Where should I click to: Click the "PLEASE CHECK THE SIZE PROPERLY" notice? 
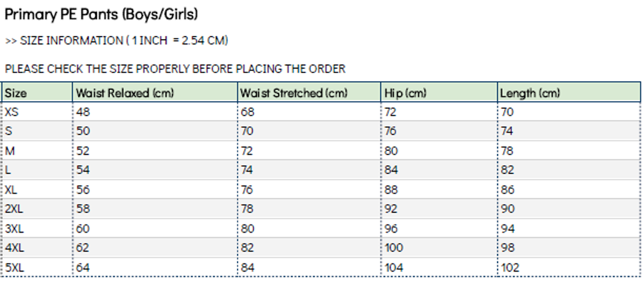175,69
